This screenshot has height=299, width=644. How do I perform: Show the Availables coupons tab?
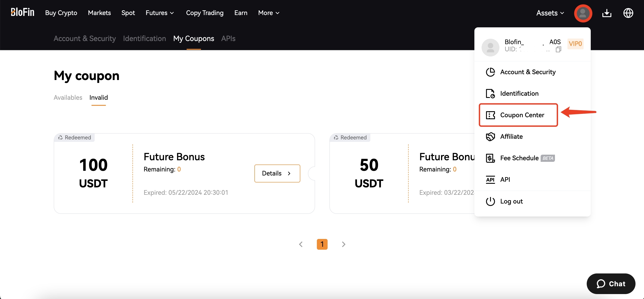click(68, 97)
